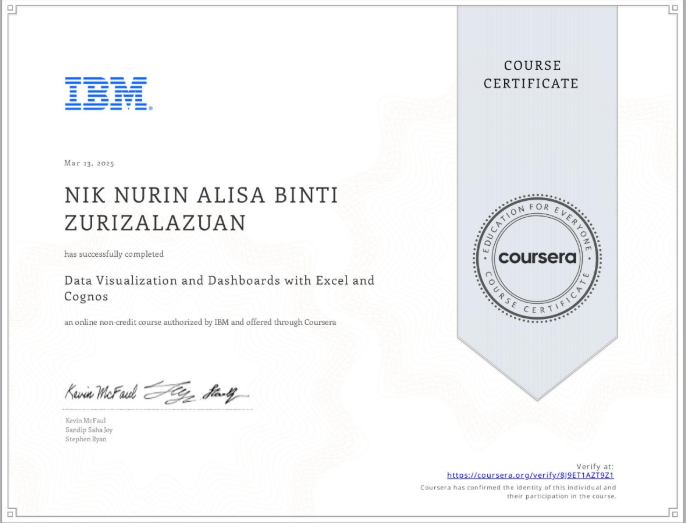This screenshot has width=686, height=523.
Task: Click the name line 'NIK NURIN ALISA BINTI'
Action: (201, 195)
